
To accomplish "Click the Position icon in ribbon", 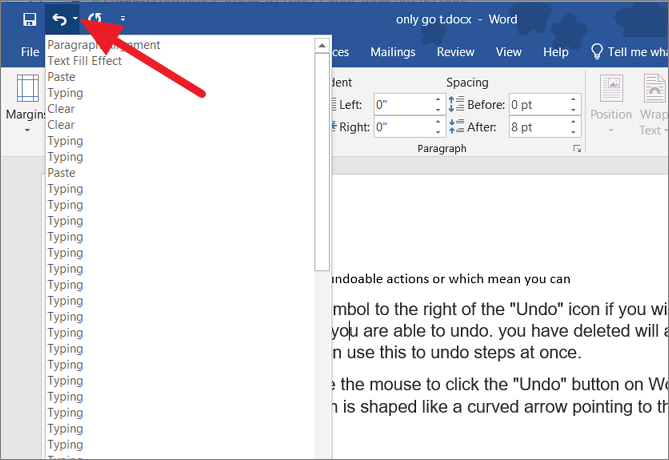I will 611,88.
